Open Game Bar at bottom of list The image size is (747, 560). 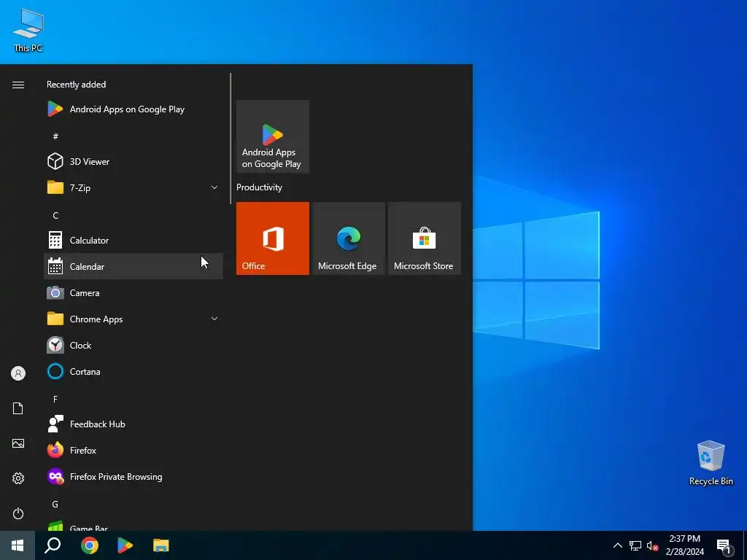[133, 526]
